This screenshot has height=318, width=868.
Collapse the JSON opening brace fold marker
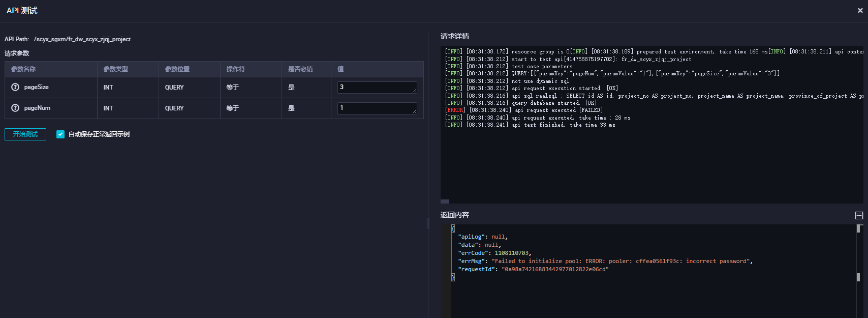453,228
